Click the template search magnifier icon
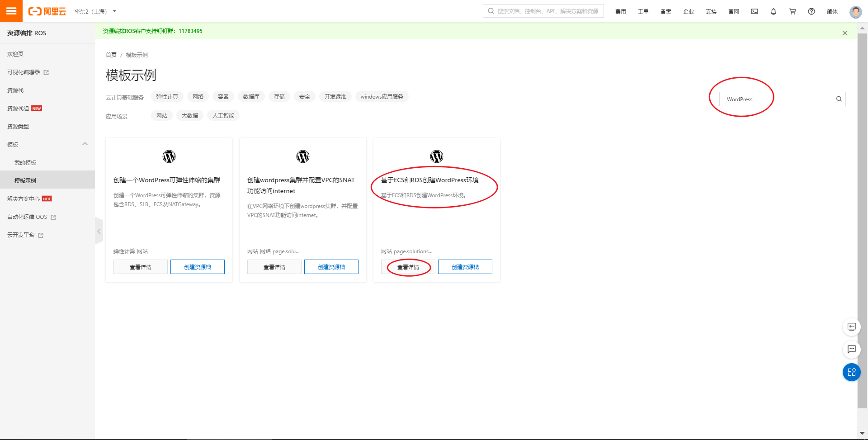This screenshot has width=868, height=440. [839, 99]
